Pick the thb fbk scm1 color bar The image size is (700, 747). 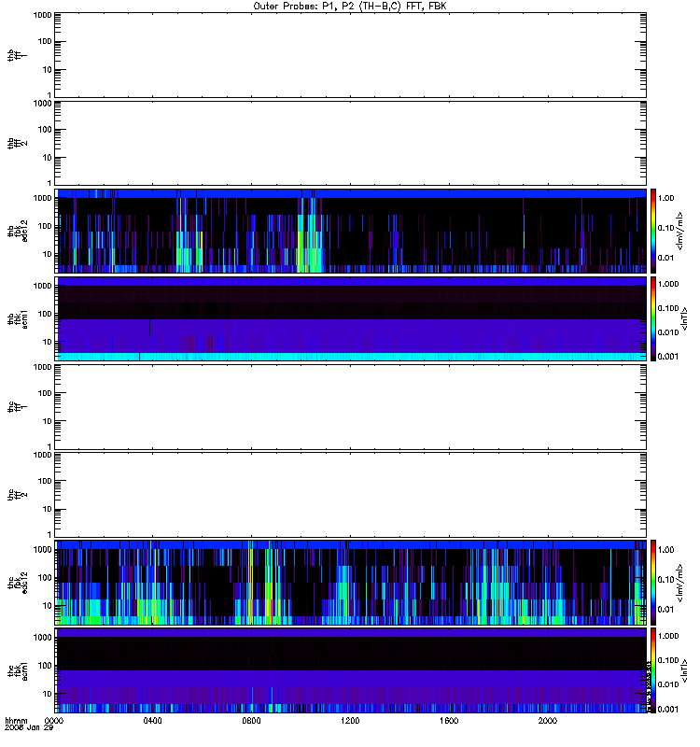click(x=653, y=318)
